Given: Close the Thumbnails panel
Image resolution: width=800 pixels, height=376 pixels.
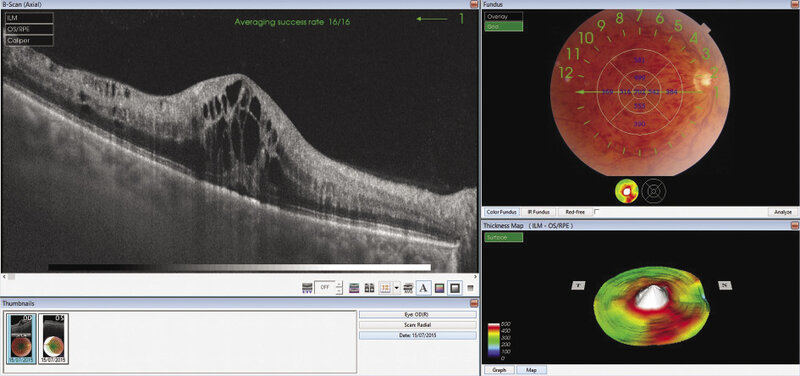Looking at the screenshot, I should point(473,303).
